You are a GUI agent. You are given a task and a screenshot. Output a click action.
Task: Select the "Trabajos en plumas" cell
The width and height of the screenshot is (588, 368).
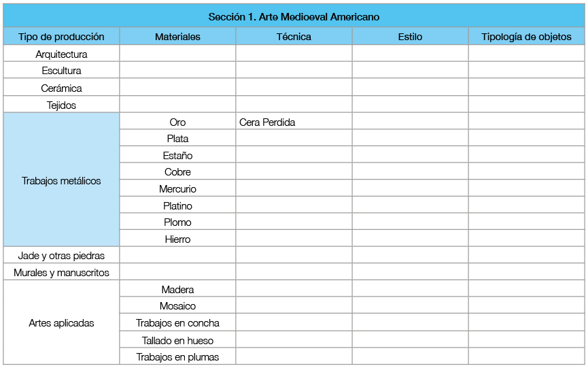coord(177,357)
